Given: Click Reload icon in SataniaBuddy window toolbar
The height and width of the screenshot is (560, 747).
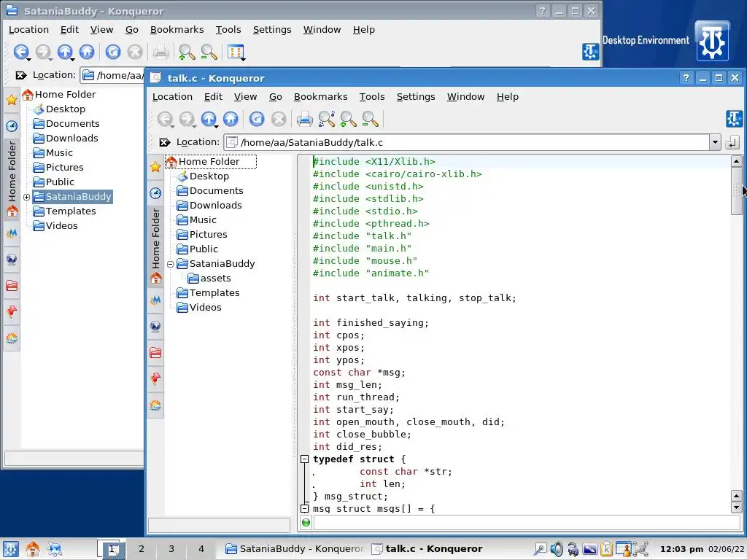Looking at the screenshot, I should [113, 52].
